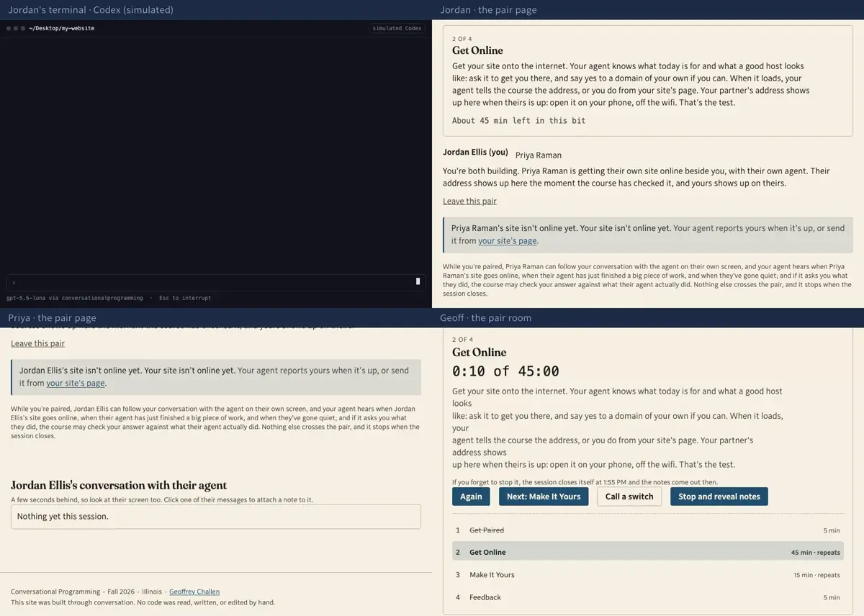Click the 15 min · repeats duration label
This screenshot has height=616, width=864.
click(x=816, y=575)
